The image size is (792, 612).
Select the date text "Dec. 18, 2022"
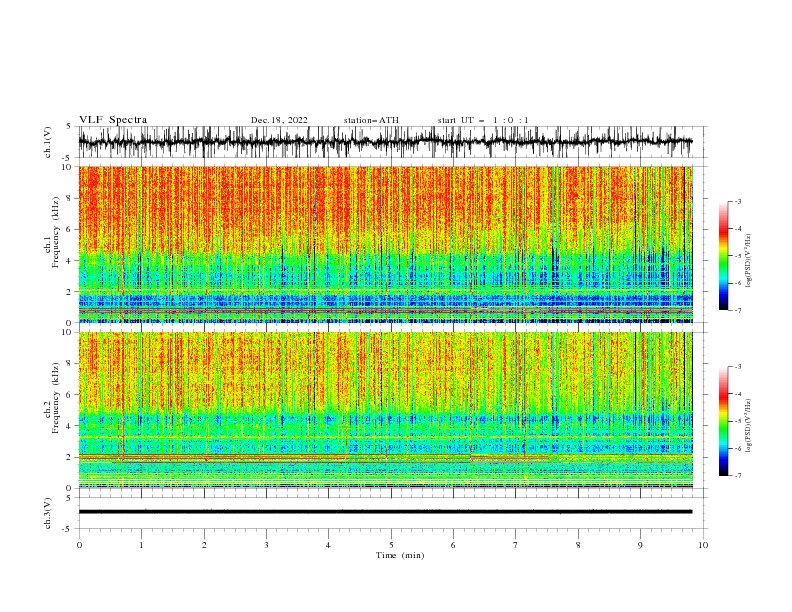[x=279, y=120]
